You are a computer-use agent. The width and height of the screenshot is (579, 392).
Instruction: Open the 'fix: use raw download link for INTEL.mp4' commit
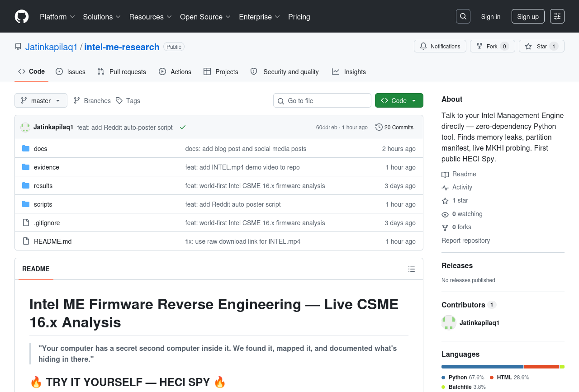[243, 241]
